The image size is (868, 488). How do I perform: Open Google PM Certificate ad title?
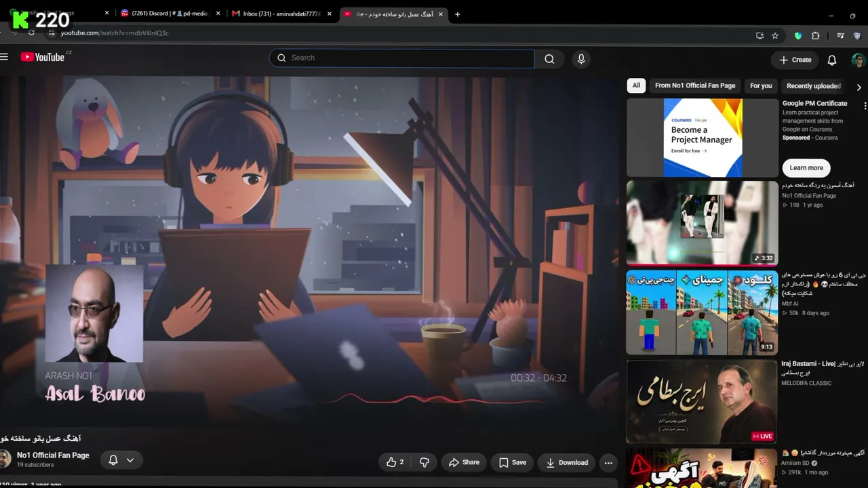coord(815,104)
